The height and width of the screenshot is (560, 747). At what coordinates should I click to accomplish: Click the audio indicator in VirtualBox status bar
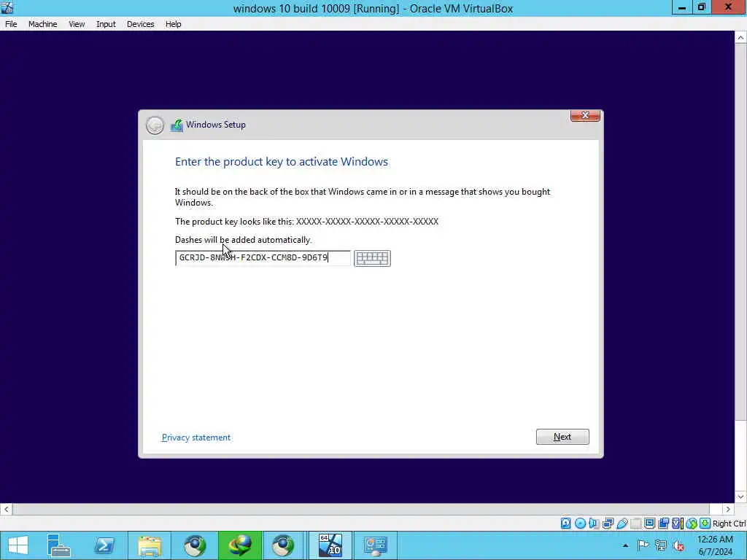pyautogui.click(x=594, y=524)
